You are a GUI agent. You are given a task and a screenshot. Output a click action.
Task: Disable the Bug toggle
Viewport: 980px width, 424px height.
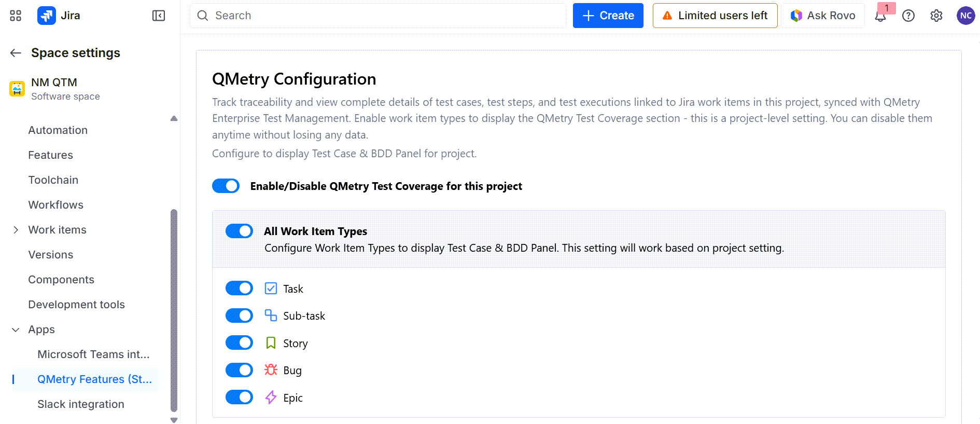[240, 370]
